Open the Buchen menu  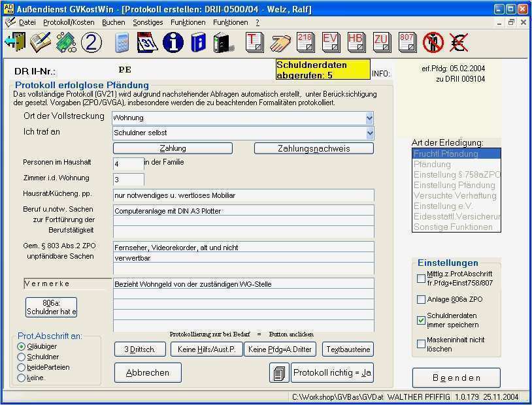[x=114, y=22]
